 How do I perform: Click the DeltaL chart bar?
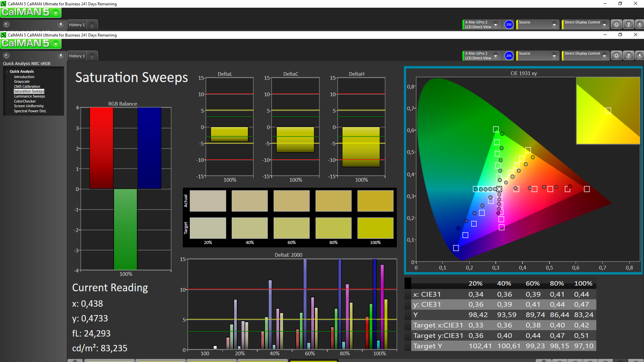point(229,134)
